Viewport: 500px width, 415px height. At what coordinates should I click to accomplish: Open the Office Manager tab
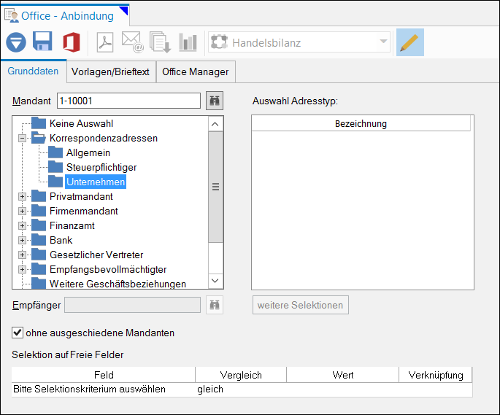pos(196,72)
